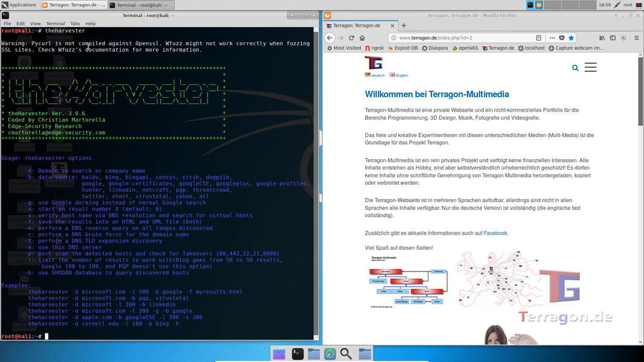The width and height of the screenshot is (644, 362).
Task: Open the web browser compass dock icon
Action: click(330, 354)
